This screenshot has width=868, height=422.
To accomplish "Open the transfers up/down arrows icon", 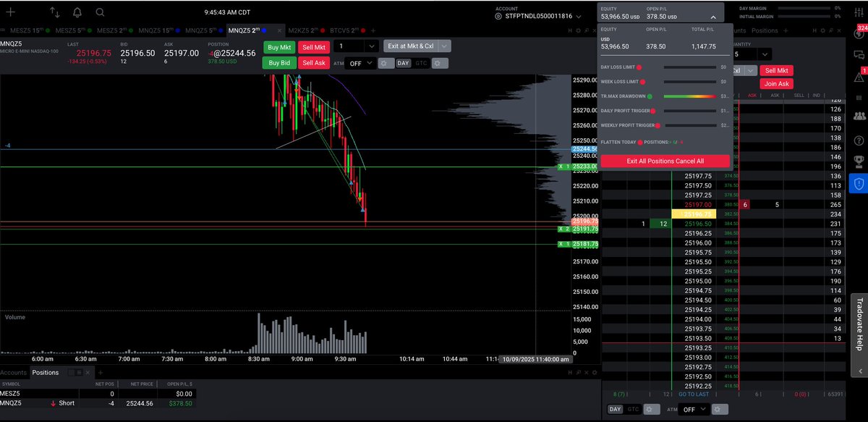I will pos(54,12).
